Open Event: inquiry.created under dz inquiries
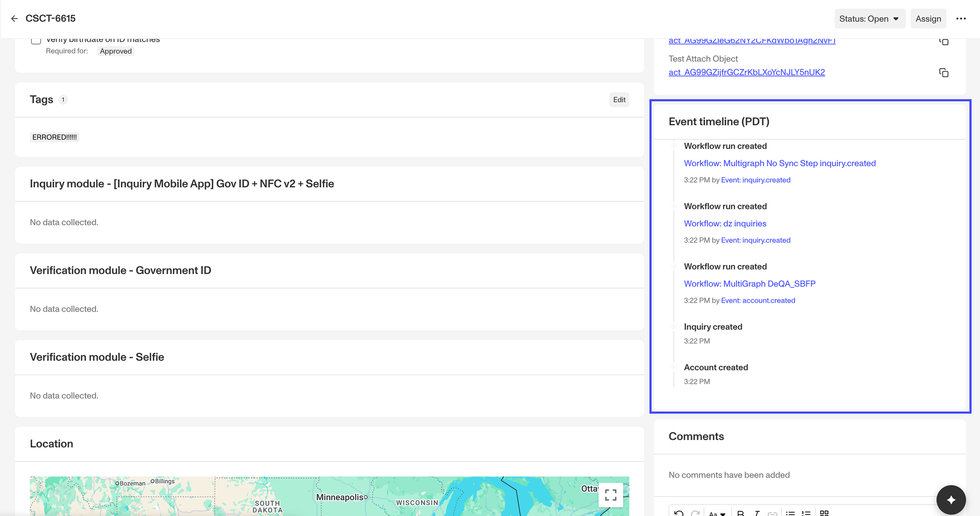Image resolution: width=980 pixels, height=516 pixels. tap(756, 240)
